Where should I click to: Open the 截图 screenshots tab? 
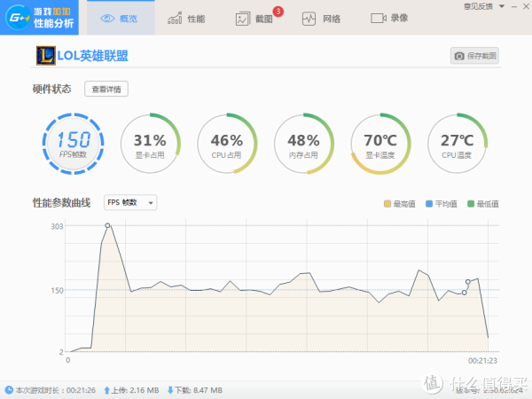pyautogui.click(x=254, y=19)
